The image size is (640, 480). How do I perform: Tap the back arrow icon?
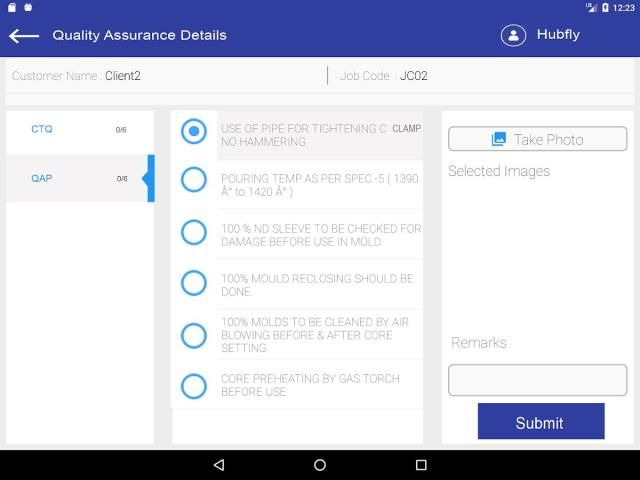[24, 35]
